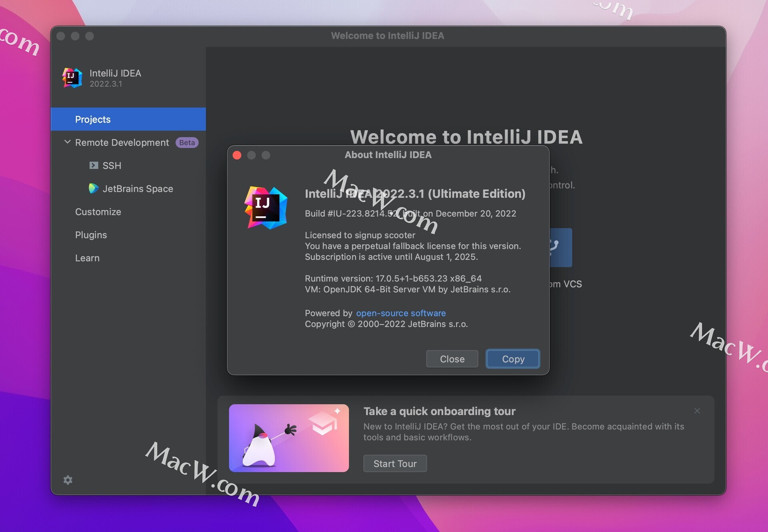
Task: Select the Plugins menu item in sidebar
Action: pyautogui.click(x=92, y=235)
